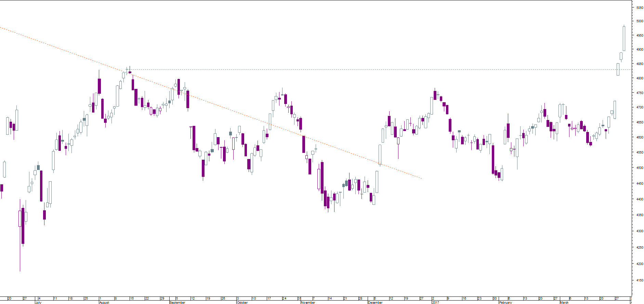Select the 4950 price level label
The width and height of the screenshot is (644, 304).
(x=640, y=36)
